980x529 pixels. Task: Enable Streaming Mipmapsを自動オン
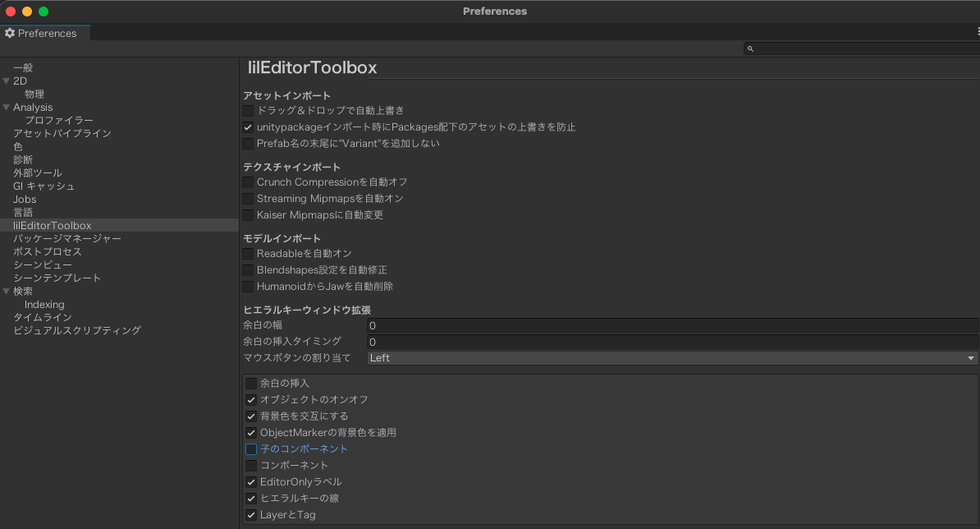coord(248,198)
